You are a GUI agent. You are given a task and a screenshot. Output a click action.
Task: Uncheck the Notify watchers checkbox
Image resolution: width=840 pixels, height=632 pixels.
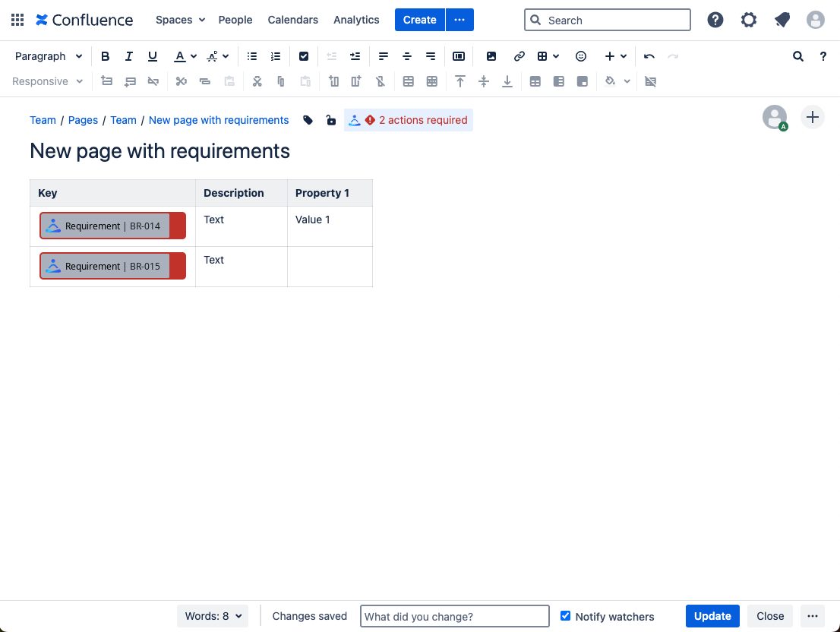565,616
